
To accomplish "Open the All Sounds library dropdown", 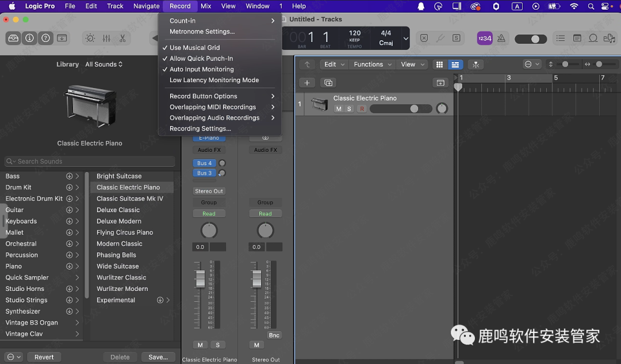I will pos(103,64).
